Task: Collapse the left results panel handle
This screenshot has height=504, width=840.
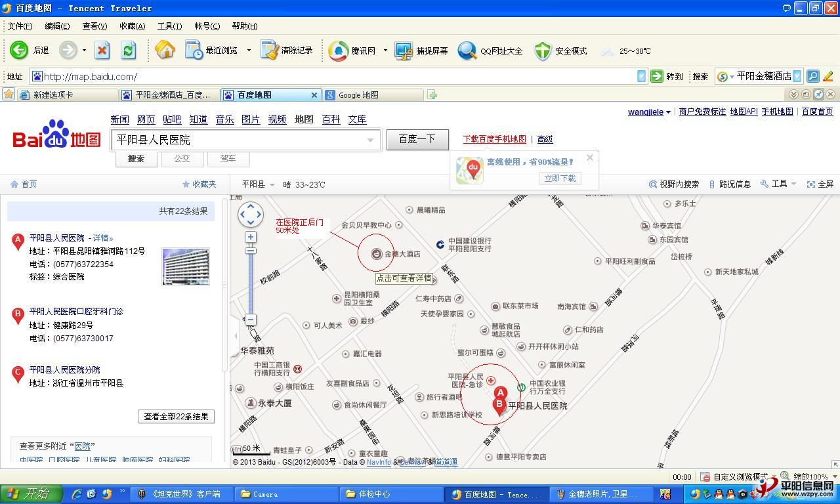Action: point(236,335)
